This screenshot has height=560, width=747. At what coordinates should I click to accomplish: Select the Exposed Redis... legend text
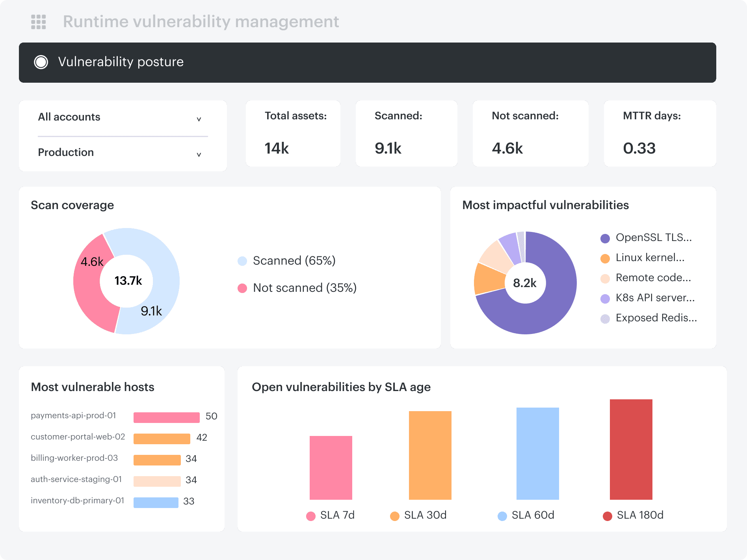[656, 318]
